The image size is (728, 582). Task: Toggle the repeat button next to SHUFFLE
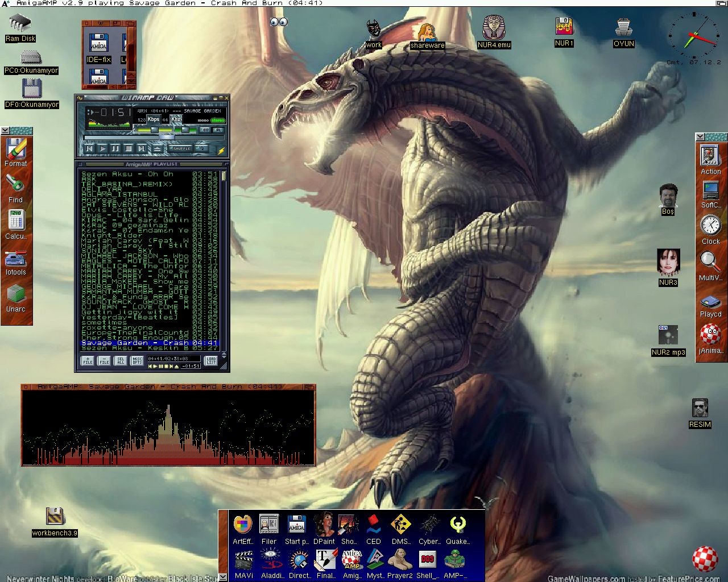point(201,148)
